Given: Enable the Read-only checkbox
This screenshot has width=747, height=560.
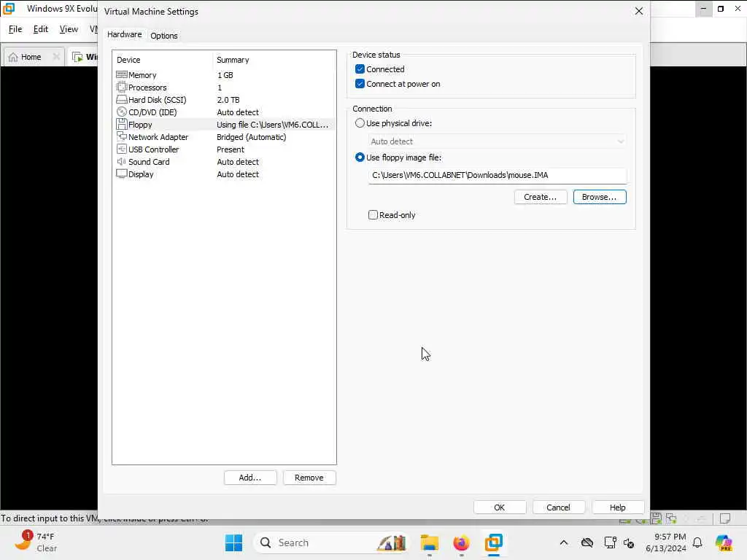Looking at the screenshot, I should coord(373,215).
